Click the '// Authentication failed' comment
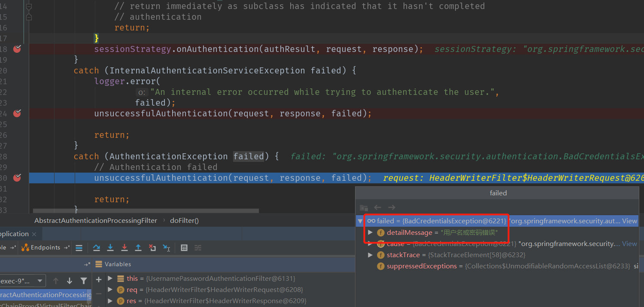Screen dimensions: 644x307 (x=156, y=167)
